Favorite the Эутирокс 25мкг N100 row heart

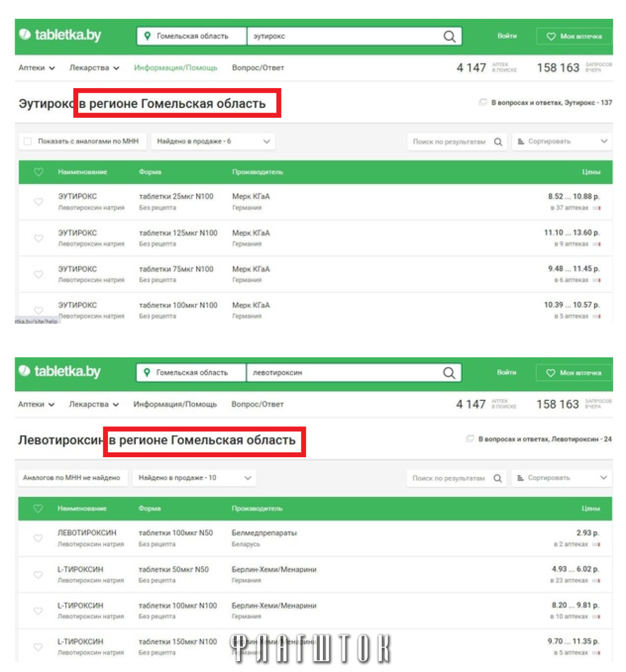[39, 202]
